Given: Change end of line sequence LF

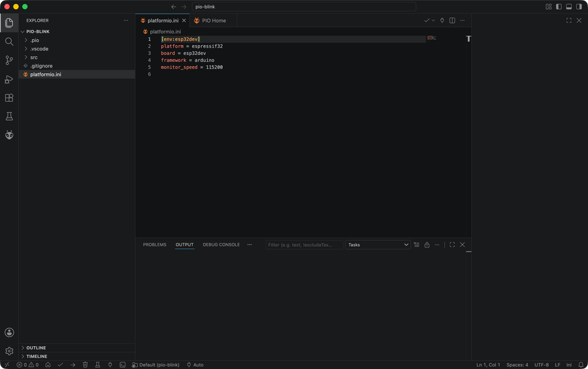Looking at the screenshot, I should pyautogui.click(x=558, y=365).
